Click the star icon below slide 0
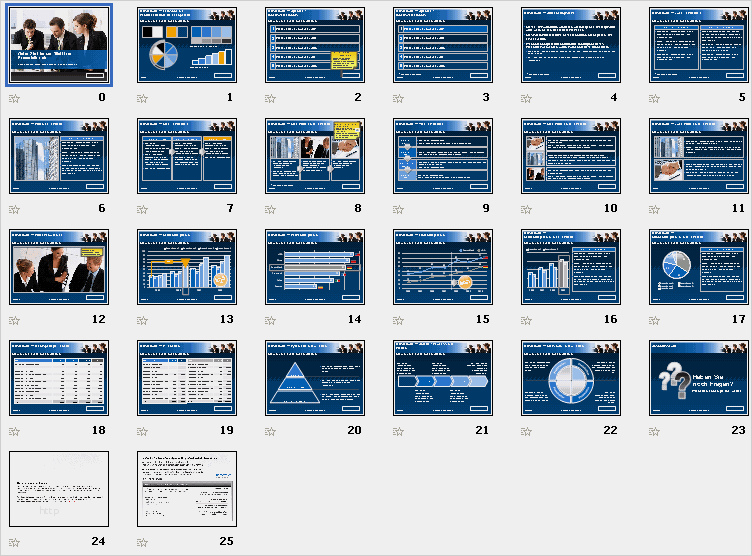This screenshot has width=752, height=556. click(14, 98)
